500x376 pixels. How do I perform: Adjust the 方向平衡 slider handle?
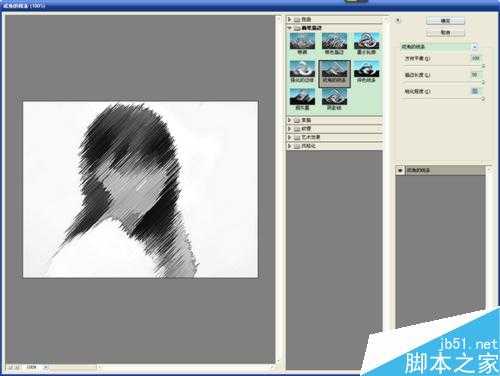point(483,66)
